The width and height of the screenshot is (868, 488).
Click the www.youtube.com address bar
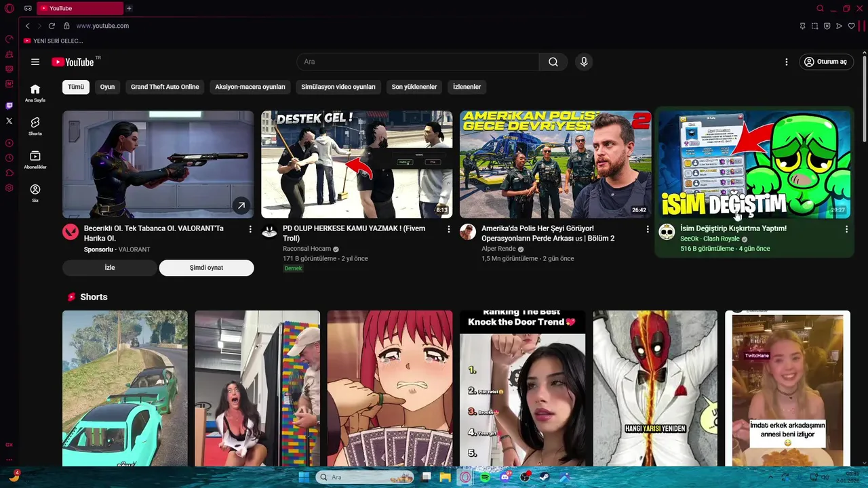click(x=102, y=26)
